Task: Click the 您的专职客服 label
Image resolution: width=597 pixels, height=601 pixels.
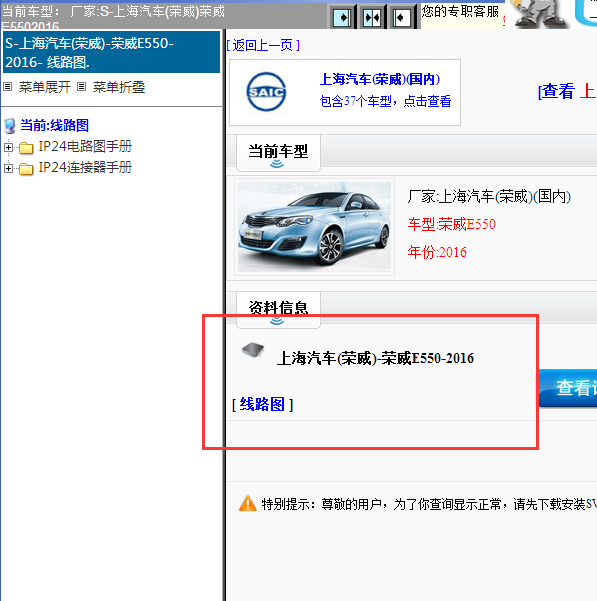Action: pos(460,11)
